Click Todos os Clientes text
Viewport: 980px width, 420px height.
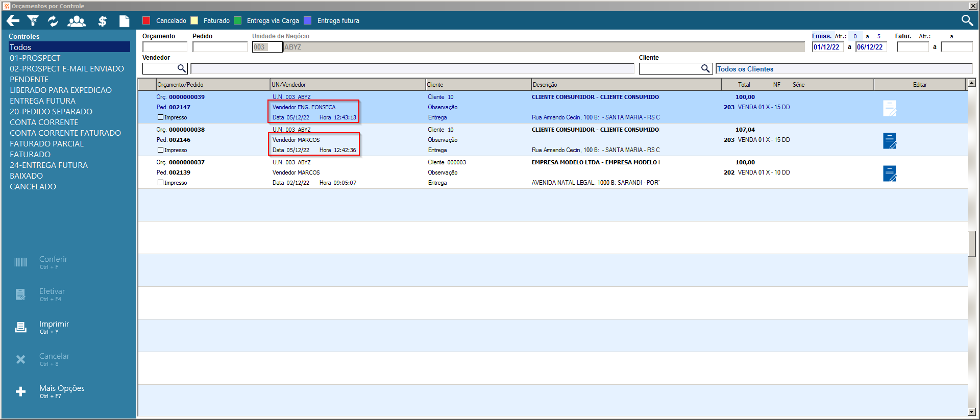pos(745,69)
